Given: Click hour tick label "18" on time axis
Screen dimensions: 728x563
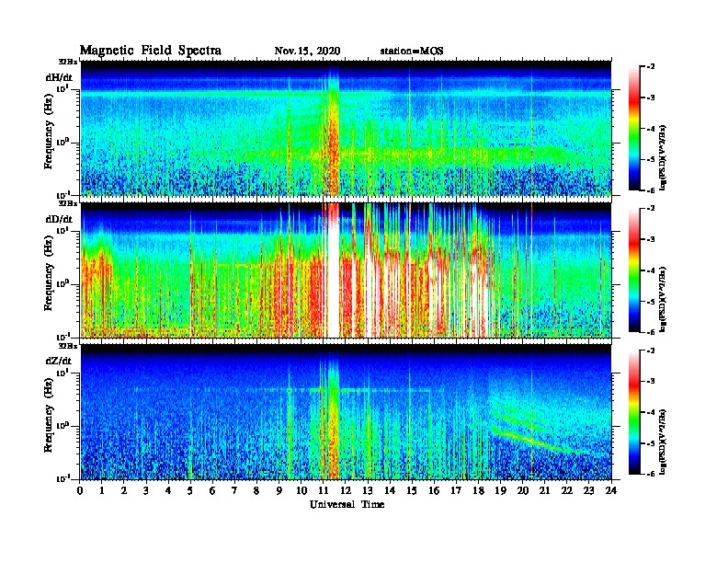Looking at the screenshot, I should click(x=478, y=490).
